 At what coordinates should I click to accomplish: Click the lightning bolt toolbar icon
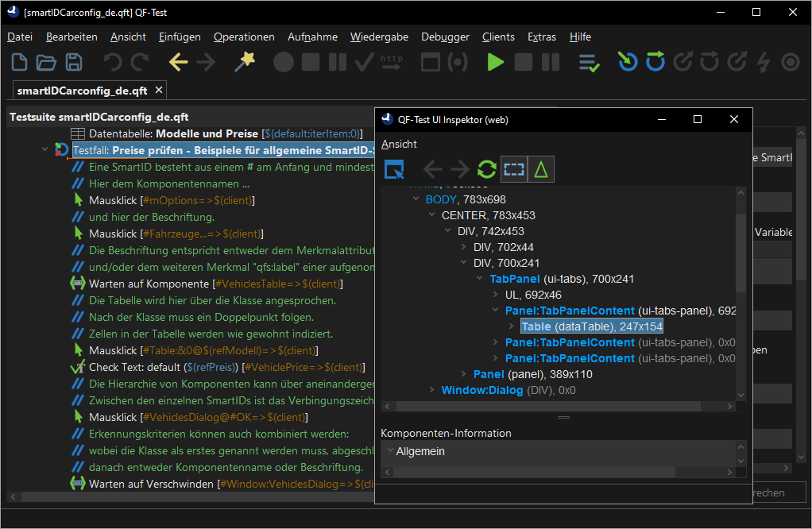pyautogui.click(x=764, y=62)
